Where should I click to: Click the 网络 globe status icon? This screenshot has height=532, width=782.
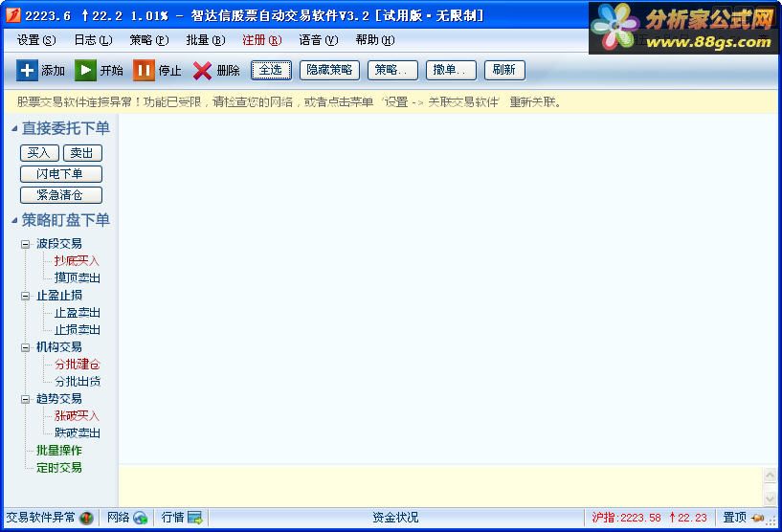point(141,518)
